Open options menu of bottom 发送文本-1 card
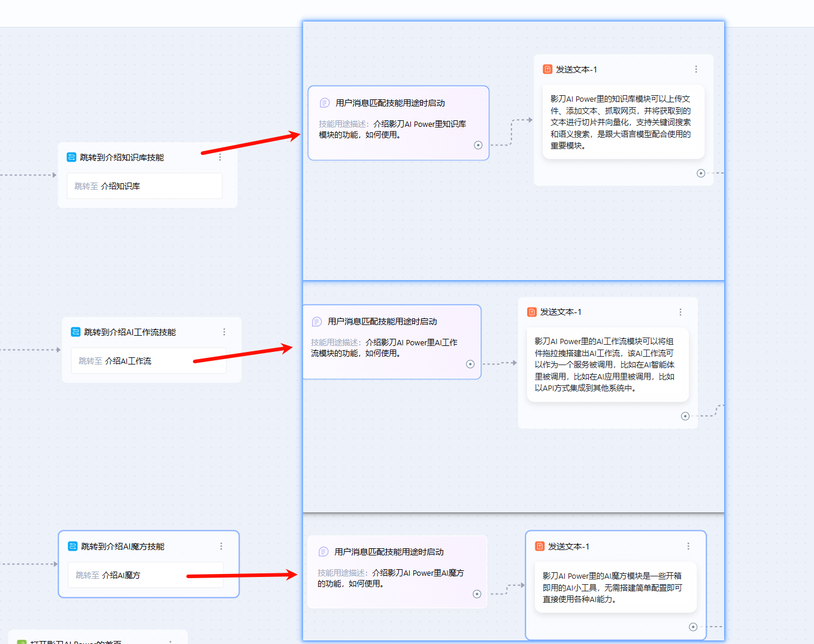The height and width of the screenshot is (644, 814). [688, 546]
